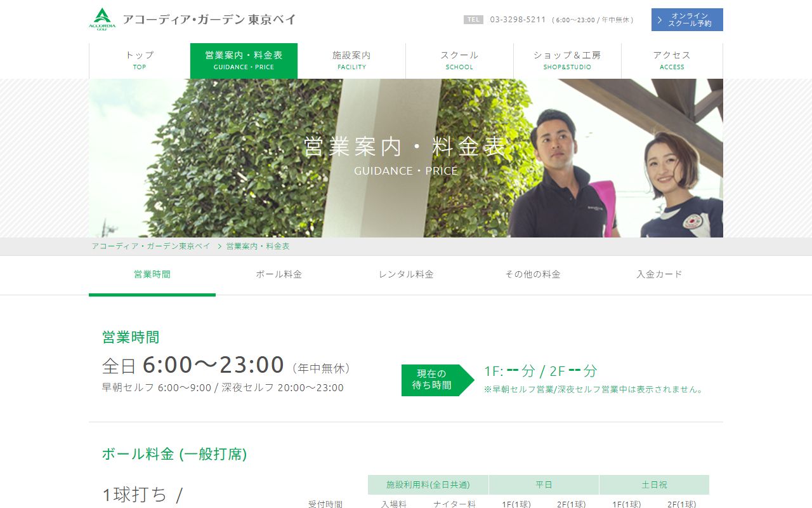Click the 現在の待ち時間 green label
812x508 pixels.
point(438,380)
